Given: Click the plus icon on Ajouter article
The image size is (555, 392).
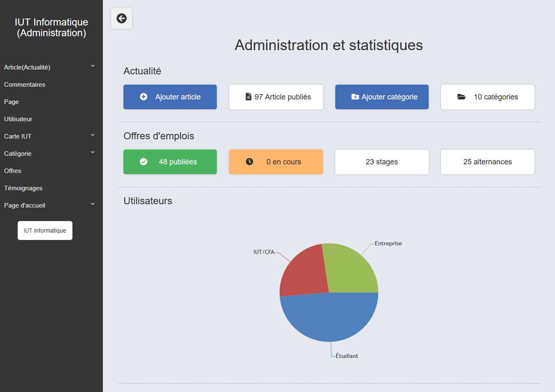Looking at the screenshot, I should [x=144, y=97].
